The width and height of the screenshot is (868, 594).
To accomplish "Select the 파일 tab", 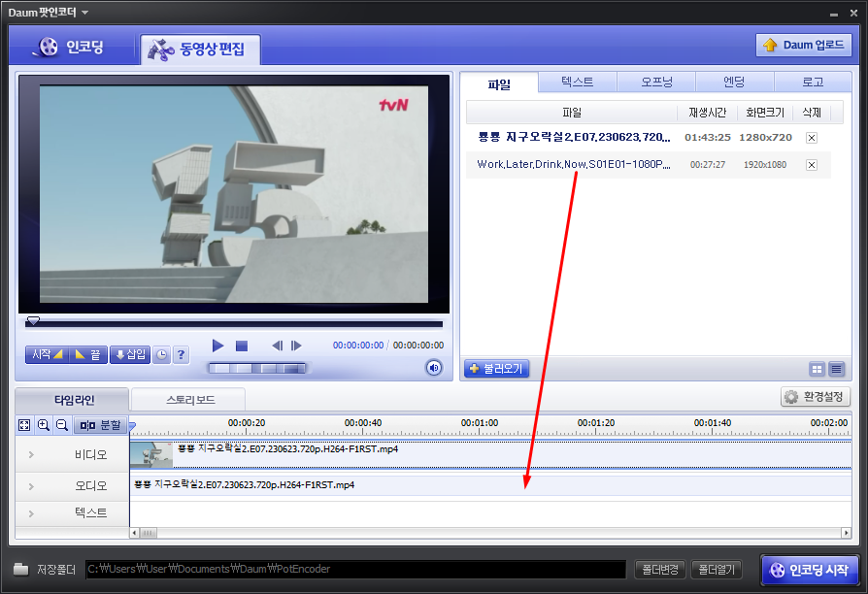I will pos(499,83).
